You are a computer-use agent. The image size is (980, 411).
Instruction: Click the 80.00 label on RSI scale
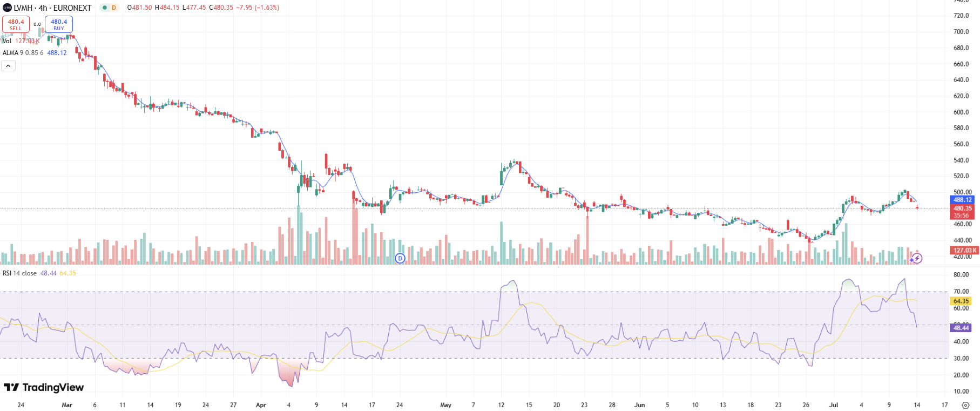[x=961, y=275]
